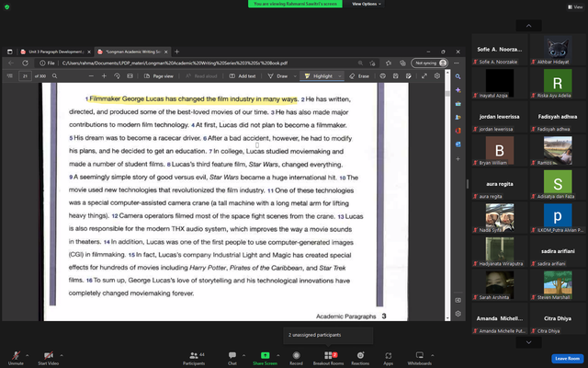Open the browser Settings and more menu
588x368 pixels.
457,63
